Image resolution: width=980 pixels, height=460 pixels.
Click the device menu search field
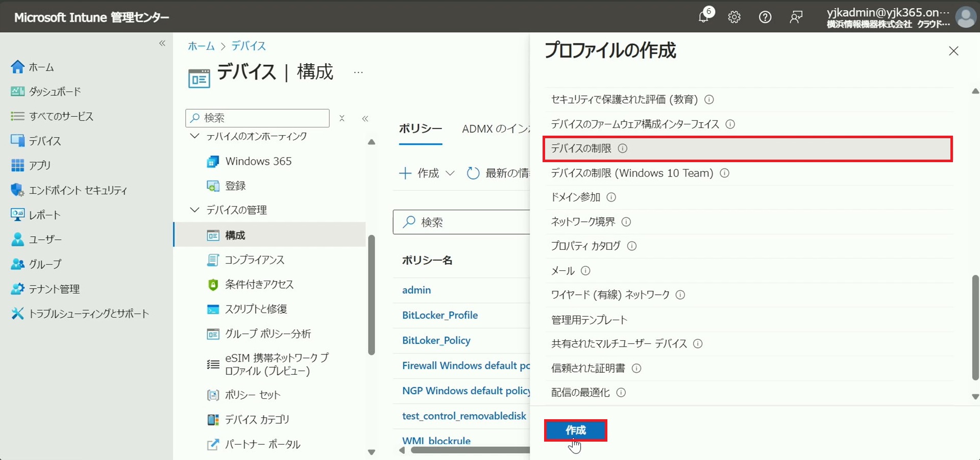tap(257, 118)
